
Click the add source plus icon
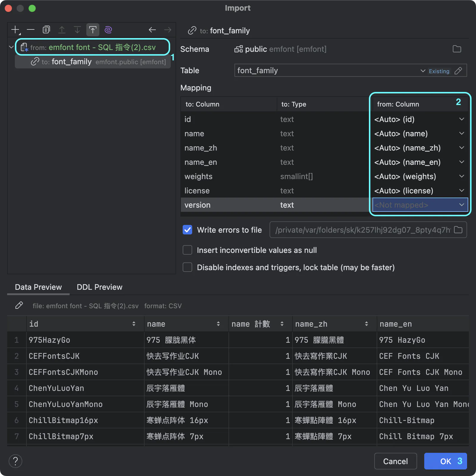pos(15,30)
